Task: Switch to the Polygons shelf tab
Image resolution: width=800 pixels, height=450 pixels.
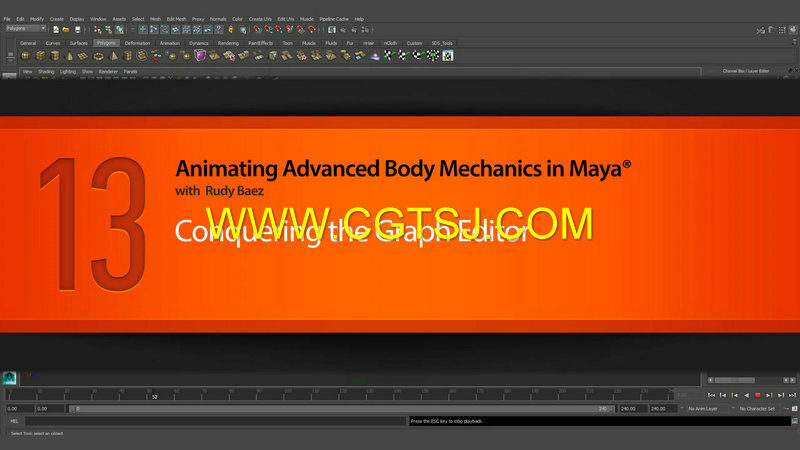Action: 106,43
